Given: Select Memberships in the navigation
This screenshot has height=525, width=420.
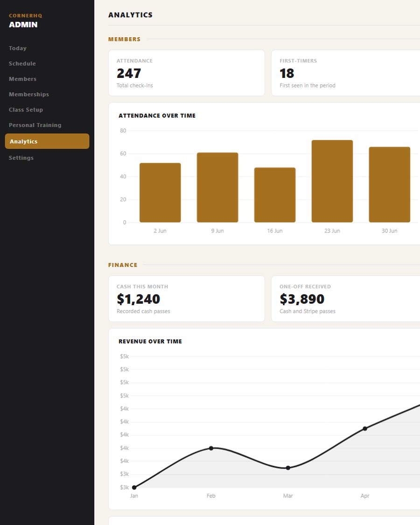Looking at the screenshot, I should pos(29,94).
